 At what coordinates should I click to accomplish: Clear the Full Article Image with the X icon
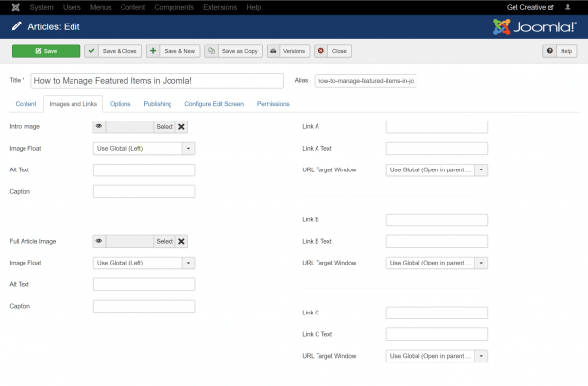tap(181, 241)
